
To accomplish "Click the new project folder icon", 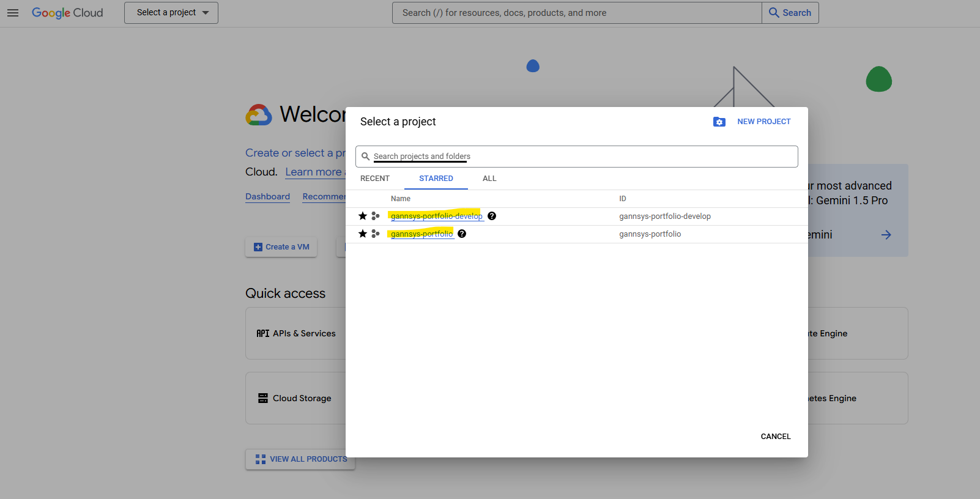I will (719, 122).
